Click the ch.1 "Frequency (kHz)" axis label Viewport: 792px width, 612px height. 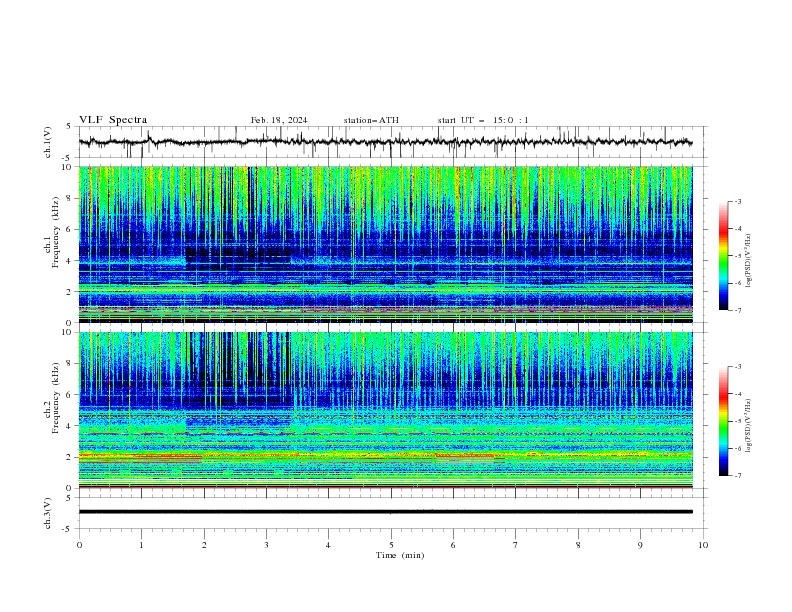click(x=56, y=232)
